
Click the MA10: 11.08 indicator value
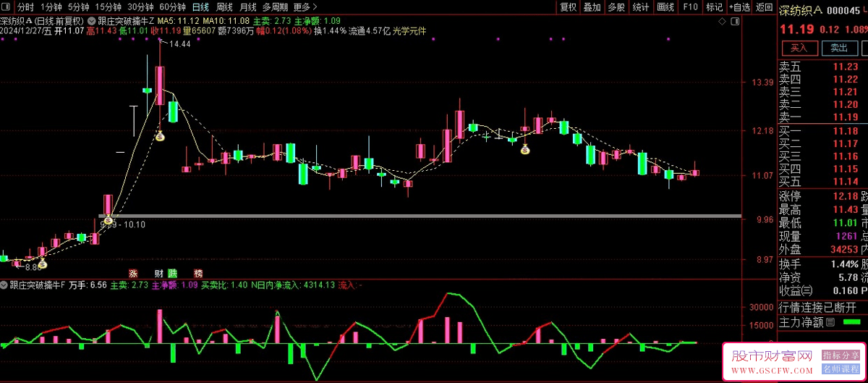[226, 22]
